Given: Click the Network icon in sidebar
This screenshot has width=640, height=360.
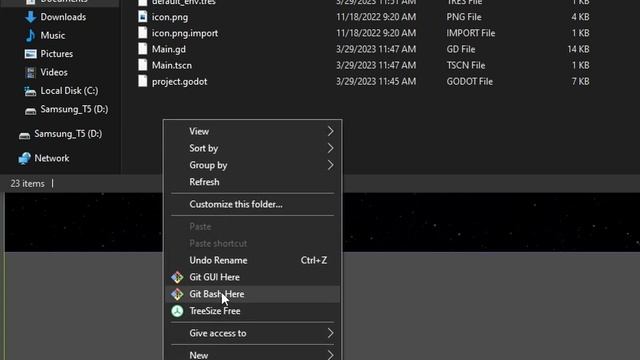Looking at the screenshot, I should pyautogui.click(x=24, y=158).
